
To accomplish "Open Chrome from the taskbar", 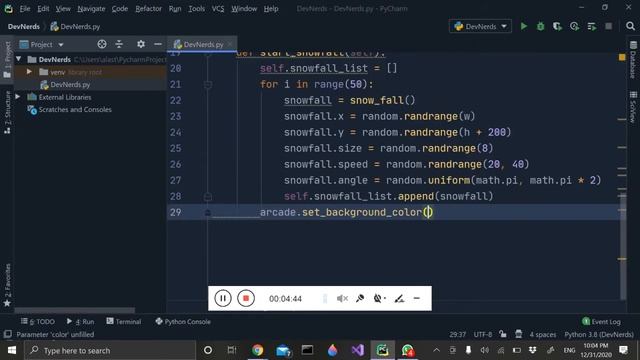I will pos(258,350).
